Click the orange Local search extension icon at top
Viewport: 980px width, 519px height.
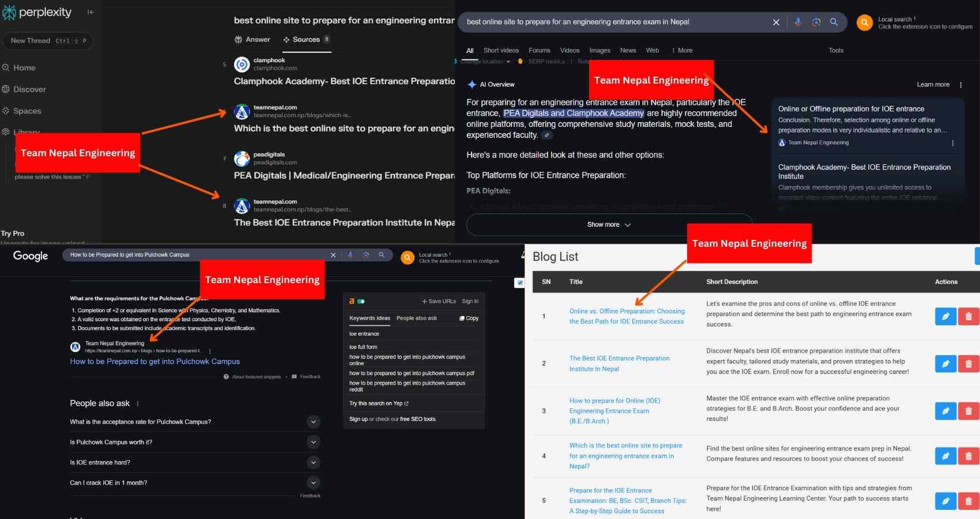864,22
